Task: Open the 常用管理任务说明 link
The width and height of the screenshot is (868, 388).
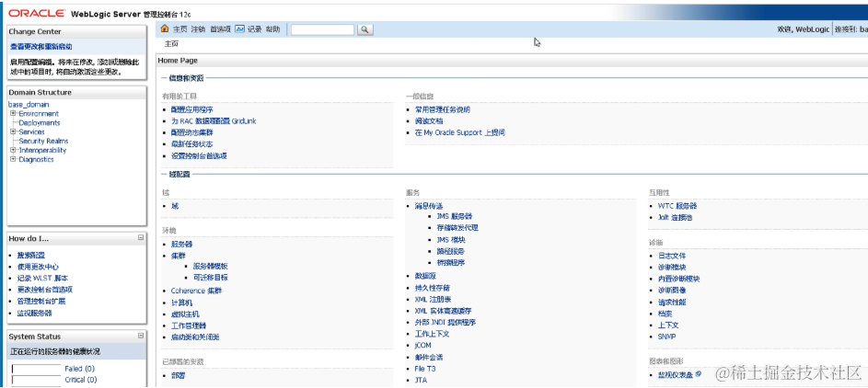Action: point(443,109)
